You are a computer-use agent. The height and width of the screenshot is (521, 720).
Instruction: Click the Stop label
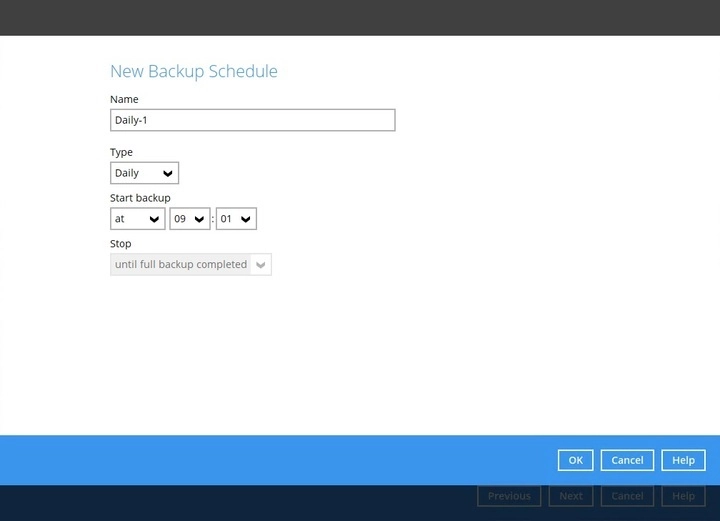[120, 244]
